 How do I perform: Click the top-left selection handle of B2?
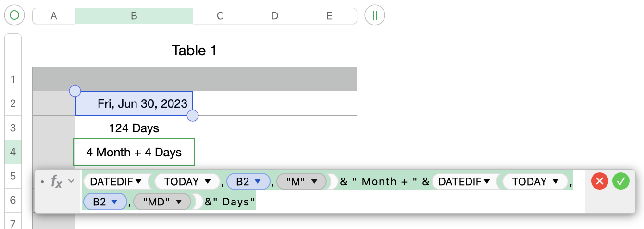click(75, 91)
